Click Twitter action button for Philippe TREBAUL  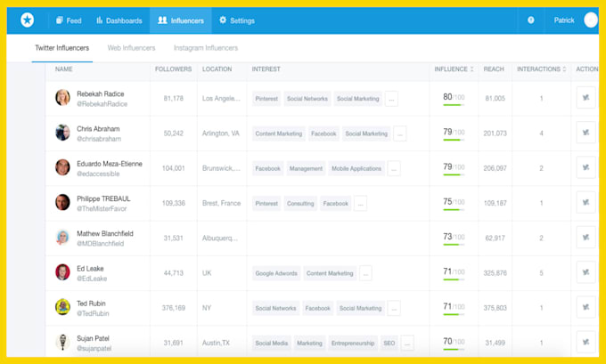click(x=586, y=202)
